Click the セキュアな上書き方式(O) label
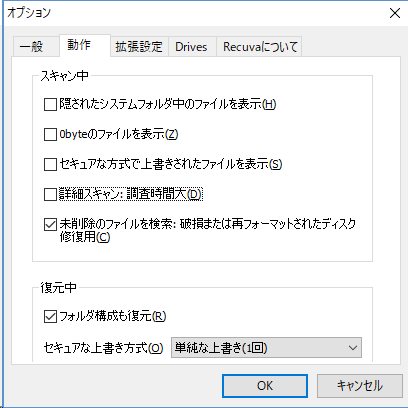This screenshot has width=408, height=408. [x=103, y=348]
